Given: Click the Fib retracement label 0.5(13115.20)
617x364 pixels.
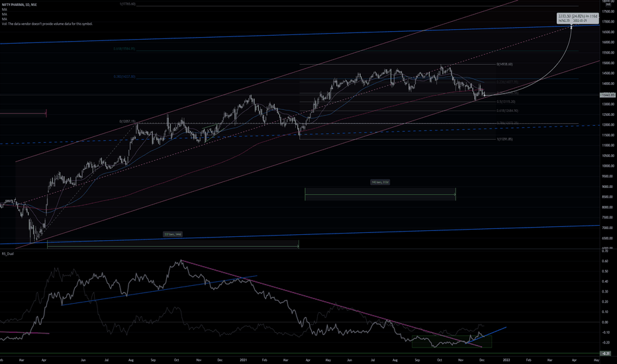Looking at the screenshot, I should tap(506, 101).
